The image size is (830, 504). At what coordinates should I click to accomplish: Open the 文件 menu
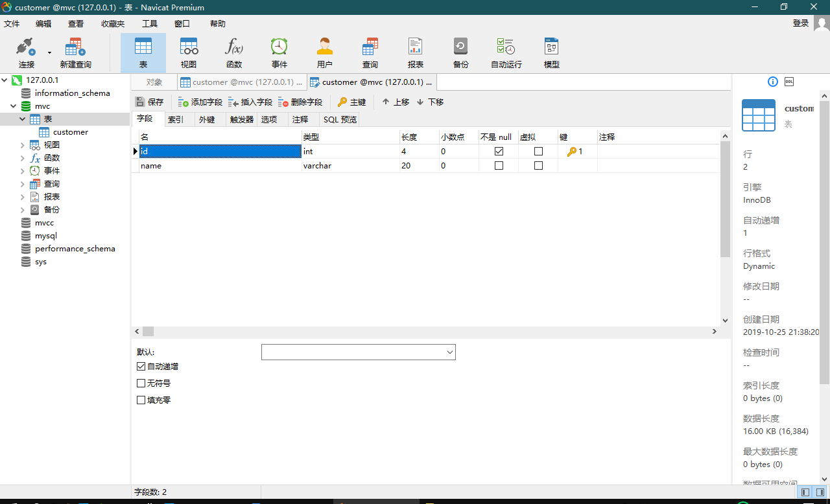(12, 24)
